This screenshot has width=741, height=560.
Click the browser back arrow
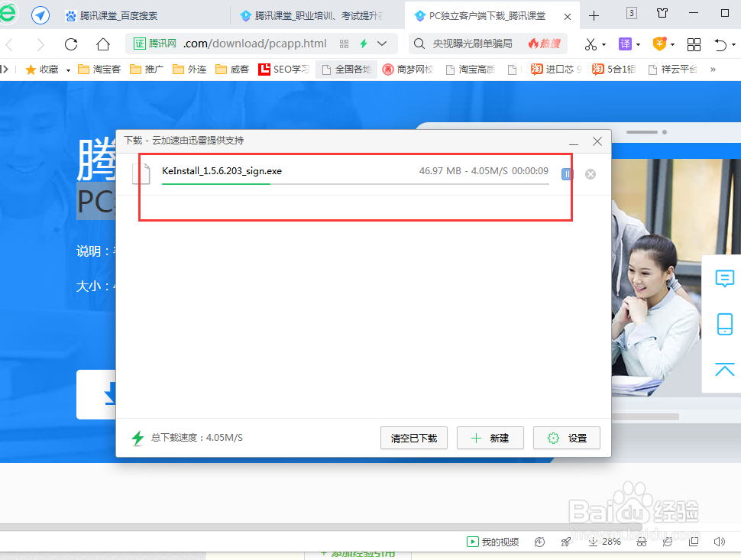tap(9, 44)
